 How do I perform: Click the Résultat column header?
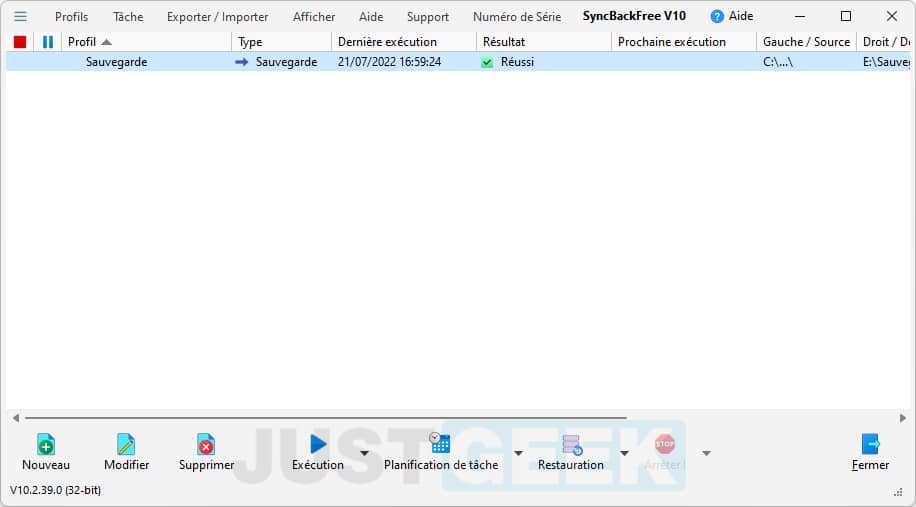[544, 42]
